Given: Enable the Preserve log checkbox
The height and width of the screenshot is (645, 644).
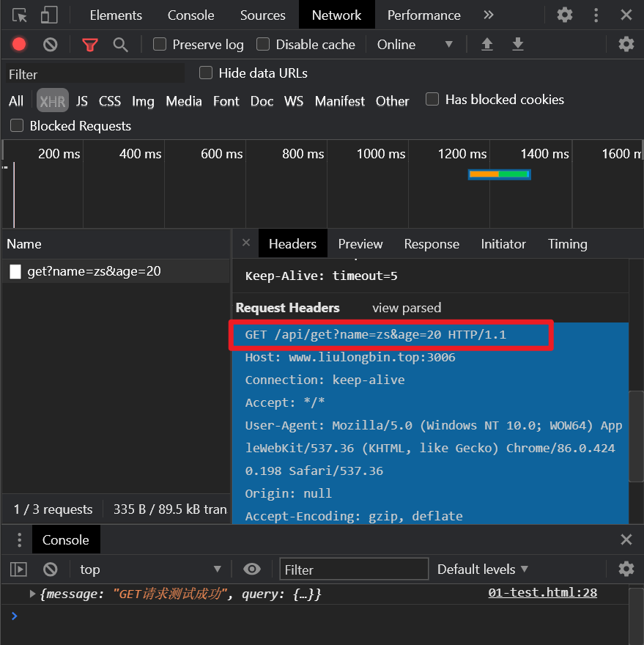Looking at the screenshot, I should [160, 45].
